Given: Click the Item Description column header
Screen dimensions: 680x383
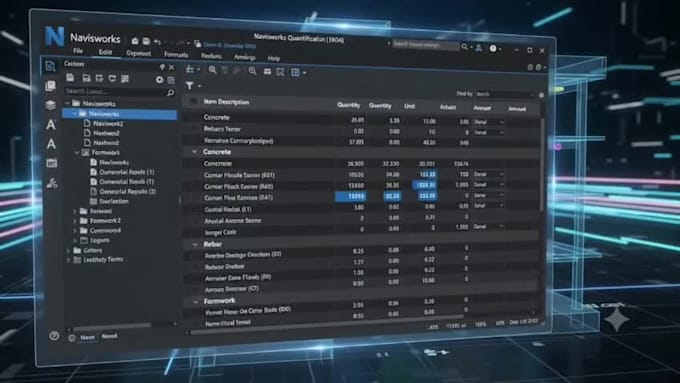Looking at the screenshot, I should [x=226, y=102].
